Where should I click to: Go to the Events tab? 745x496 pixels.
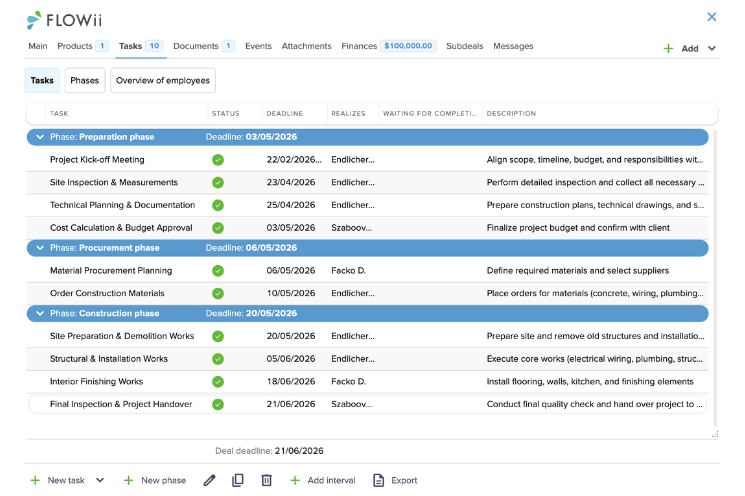pos(258,46)
